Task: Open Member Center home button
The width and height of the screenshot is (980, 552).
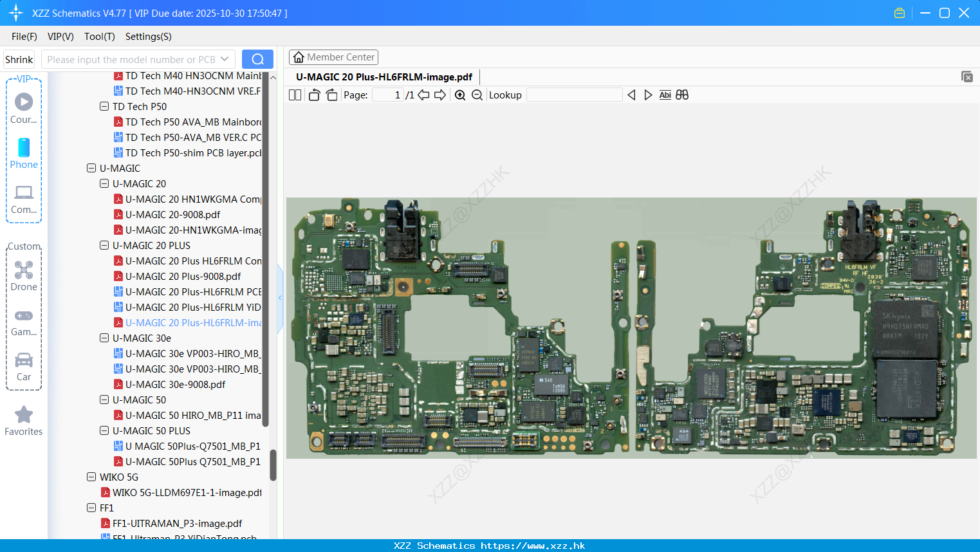Action: coord(333,57)
